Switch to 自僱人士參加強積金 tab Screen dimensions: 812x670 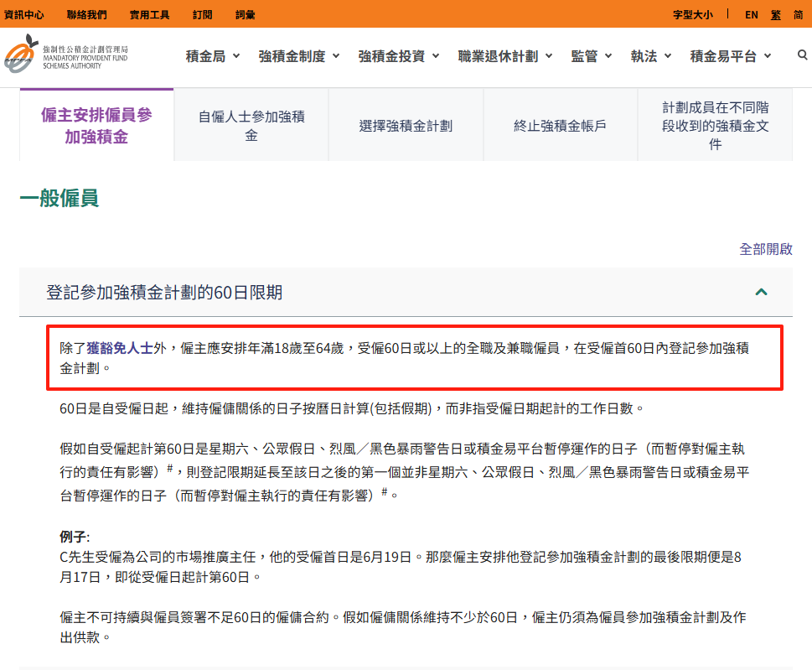click(x=251, y=126)
